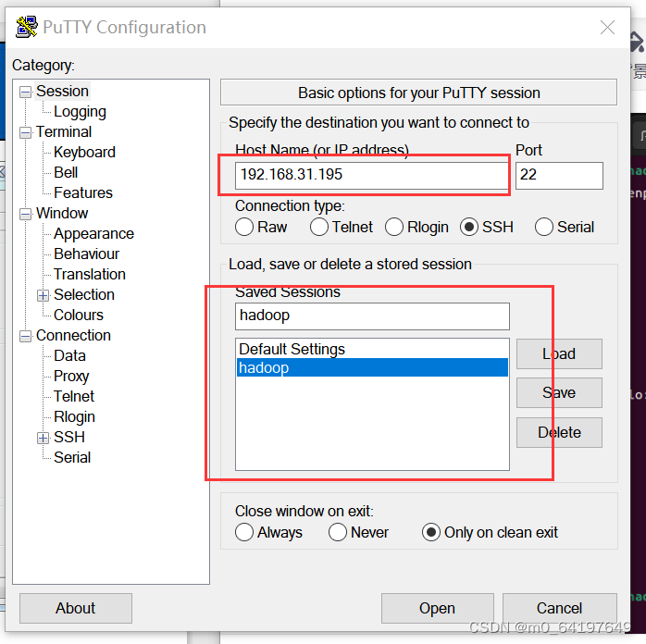Collapse the Window tree node
This screenshot has height=644, width=646.
pos(26,214)
